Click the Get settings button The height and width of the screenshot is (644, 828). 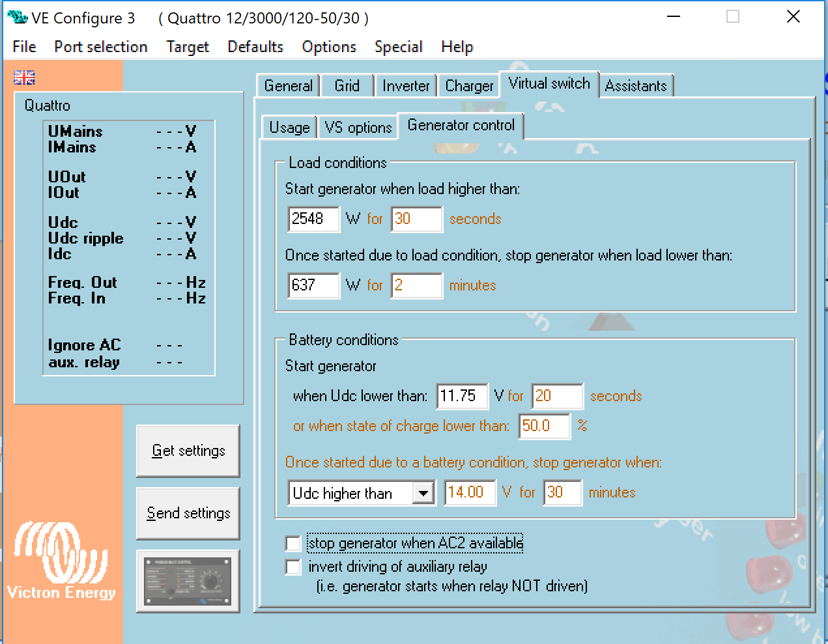point(188,451)
